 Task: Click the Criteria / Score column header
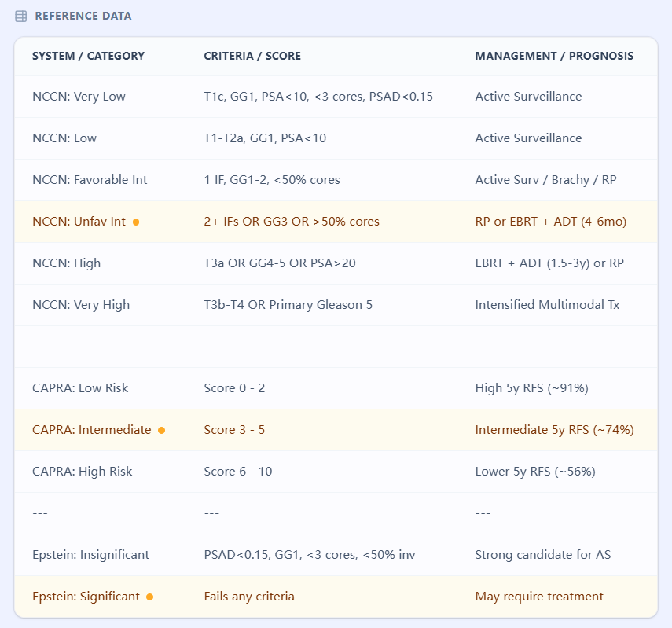[x=252, y=56]
